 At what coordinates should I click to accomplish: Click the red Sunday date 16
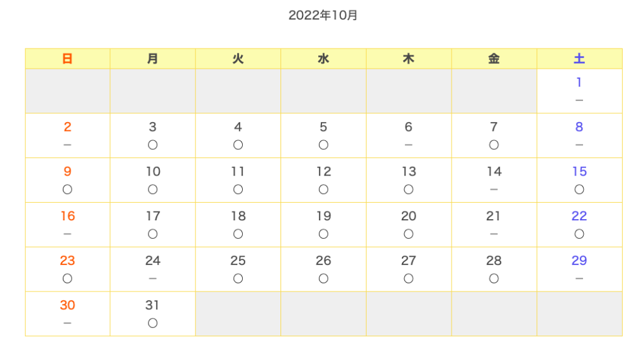point(68,215)
